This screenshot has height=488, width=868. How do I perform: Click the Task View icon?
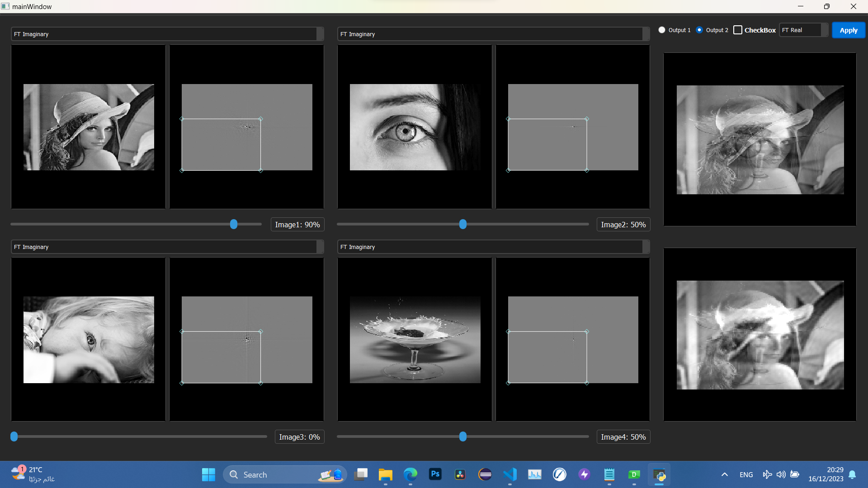tap(361, 474)
